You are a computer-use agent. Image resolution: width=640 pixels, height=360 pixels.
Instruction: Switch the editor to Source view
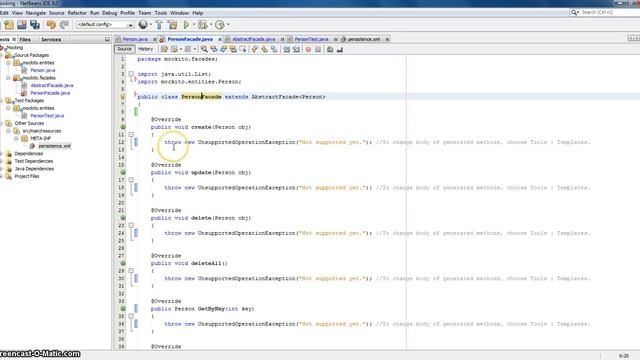(x=124, y=49)
